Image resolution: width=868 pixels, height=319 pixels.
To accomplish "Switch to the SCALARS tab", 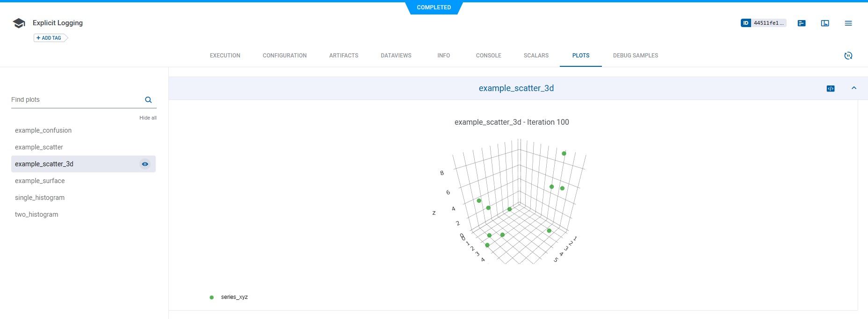I will 536,56.
